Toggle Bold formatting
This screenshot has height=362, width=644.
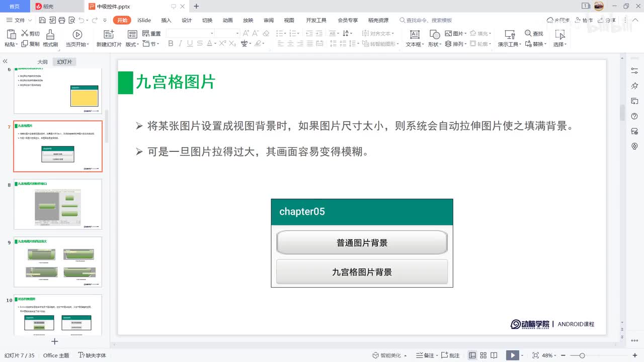point(171,44)
